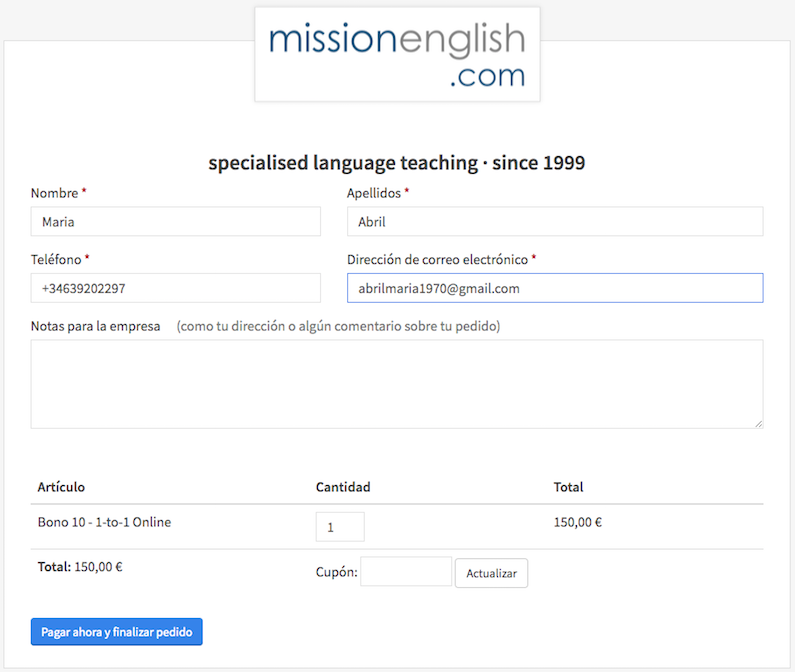Click the Dirección de correo electrónico label
The height and width of the screenshot is (672, 795).
click(437, 259)
